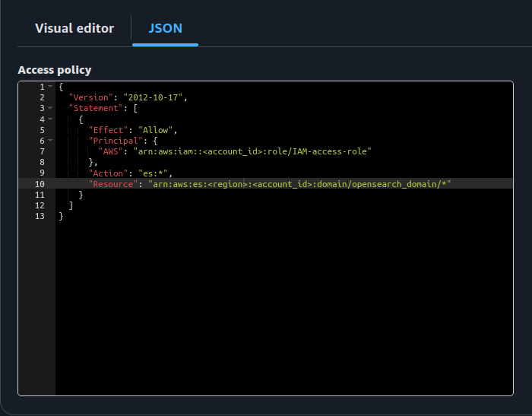Click the "es:*" action value
Image resolution: width=532 pixels, height=416 pixels.
pyautogui.click(x=153, y=173)
